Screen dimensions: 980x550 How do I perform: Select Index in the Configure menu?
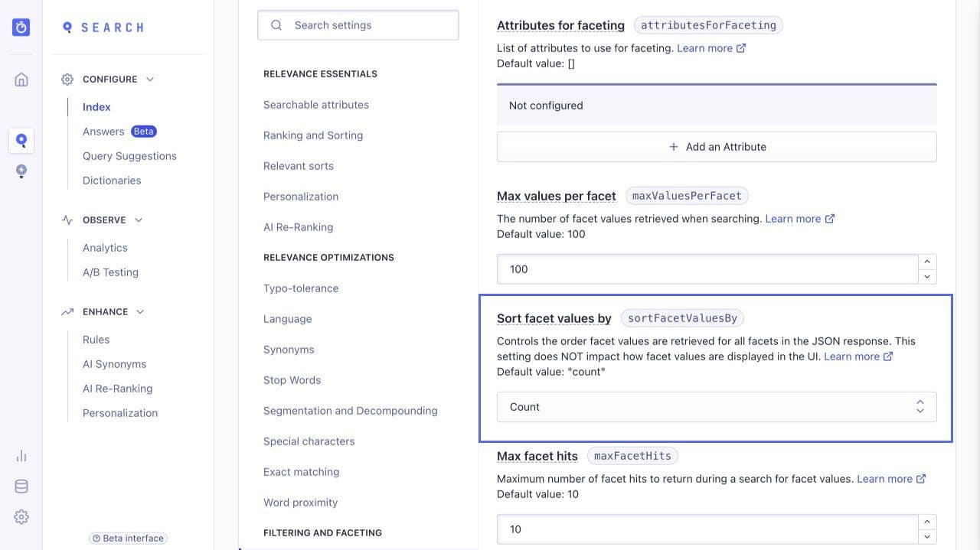pos(96,107)
